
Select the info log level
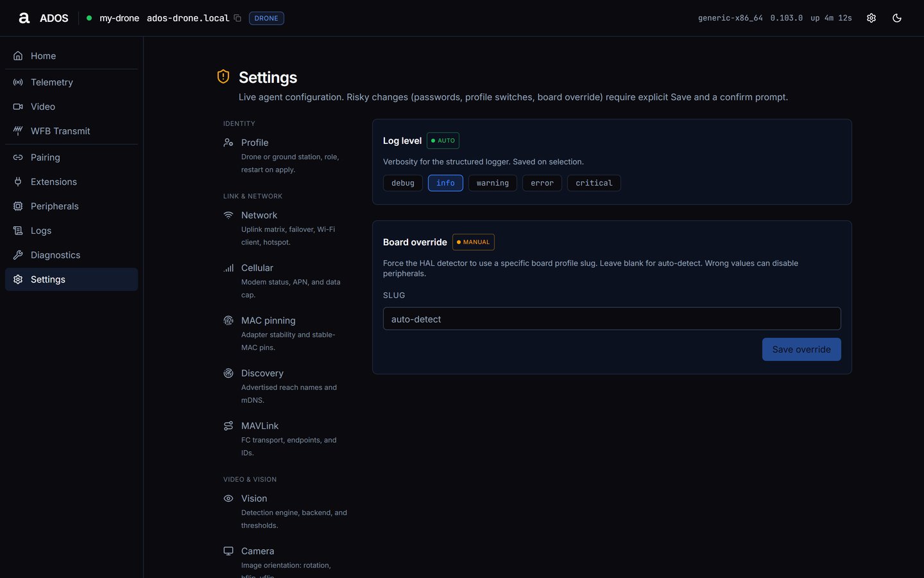[445, 183]
